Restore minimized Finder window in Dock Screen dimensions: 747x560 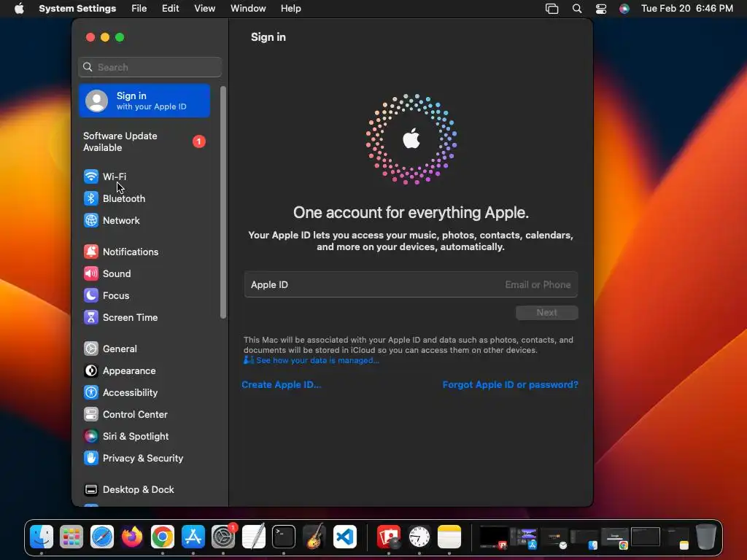584,537
